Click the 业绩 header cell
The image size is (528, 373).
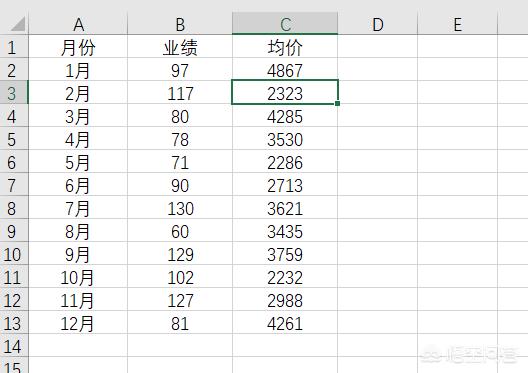tap(180, 46)
